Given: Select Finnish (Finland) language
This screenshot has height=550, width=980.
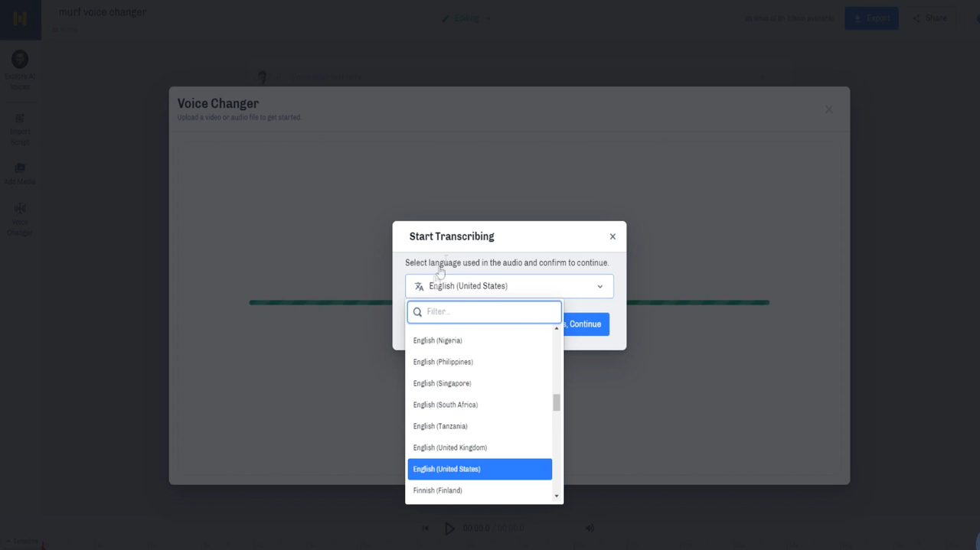Looking at the screenshot, I should [x=479, y=490].
